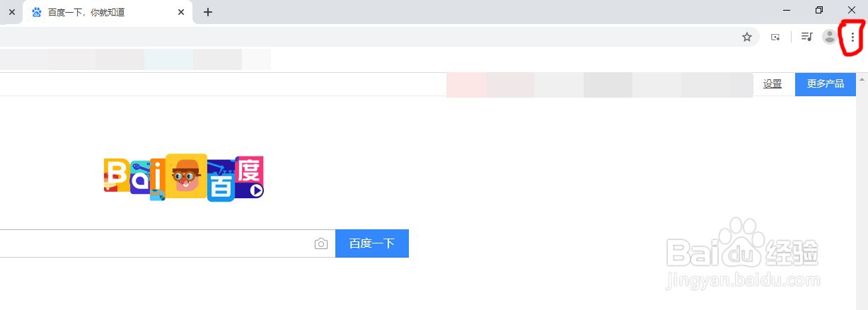868x310 pixels.
Task: Close the Baidu tab
Action: click(182, 12)
